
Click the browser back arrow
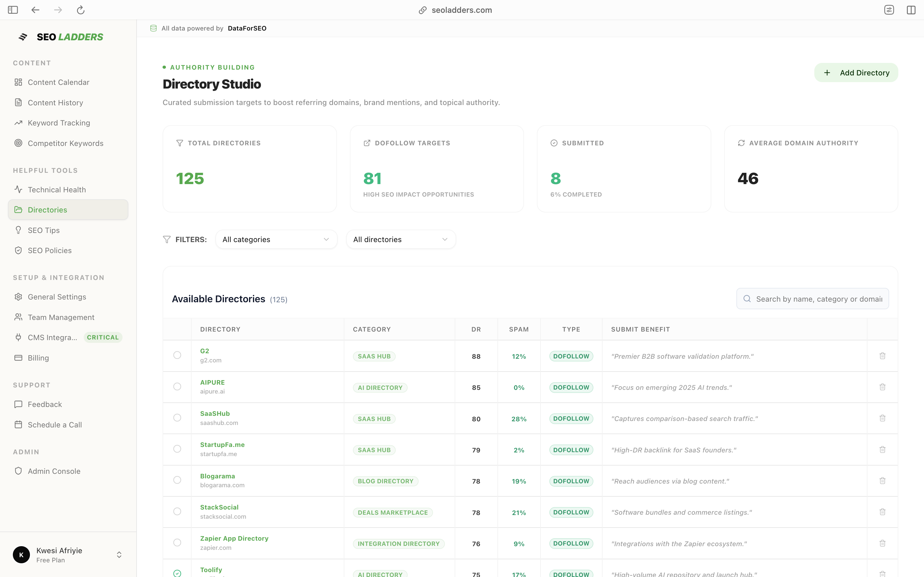tap(35, 10)
